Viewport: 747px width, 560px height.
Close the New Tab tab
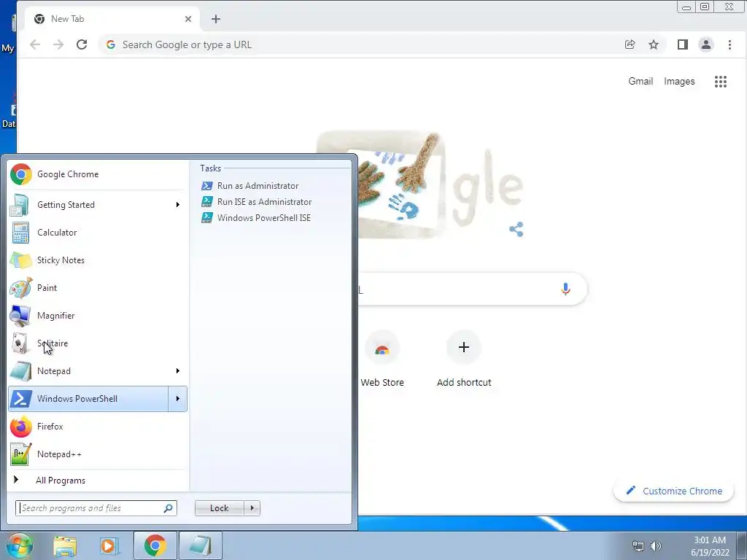[x=188, y=19]
